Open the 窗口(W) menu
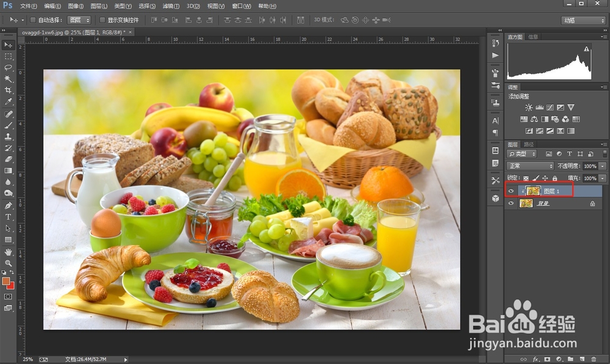Viewport: 610px width, 364px height. point(241,6)
